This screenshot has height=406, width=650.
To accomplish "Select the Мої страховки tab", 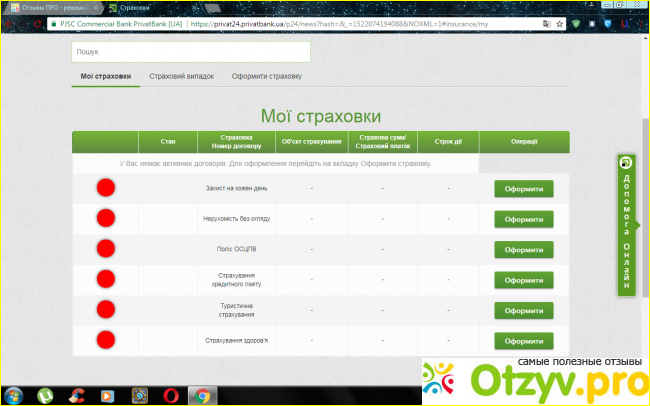I will click(x=105, y=76).
